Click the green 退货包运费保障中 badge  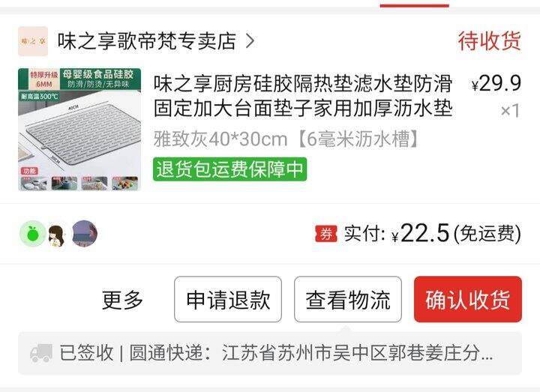pos(229,169)
